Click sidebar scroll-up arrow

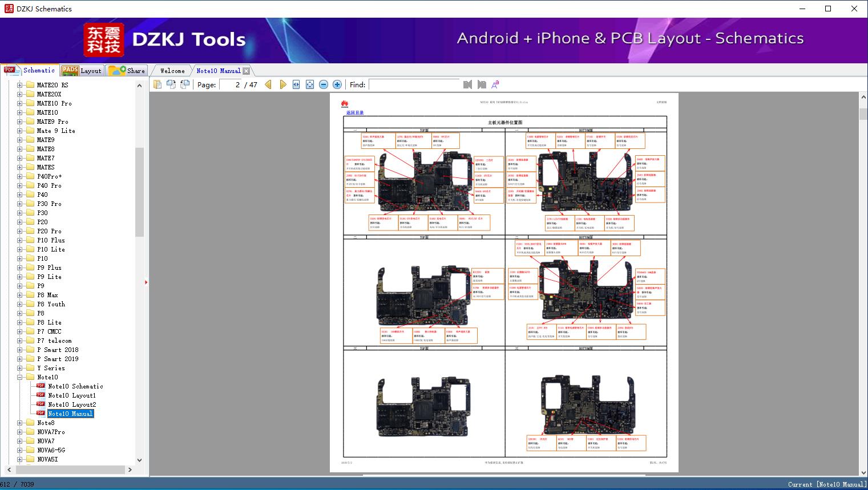pyautogui.click(x=139, y=86)
